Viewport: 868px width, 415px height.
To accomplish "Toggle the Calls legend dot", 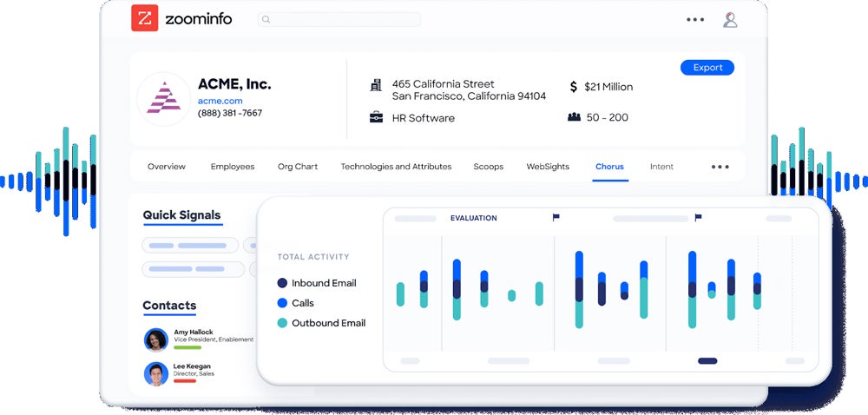I will [282, 303].
